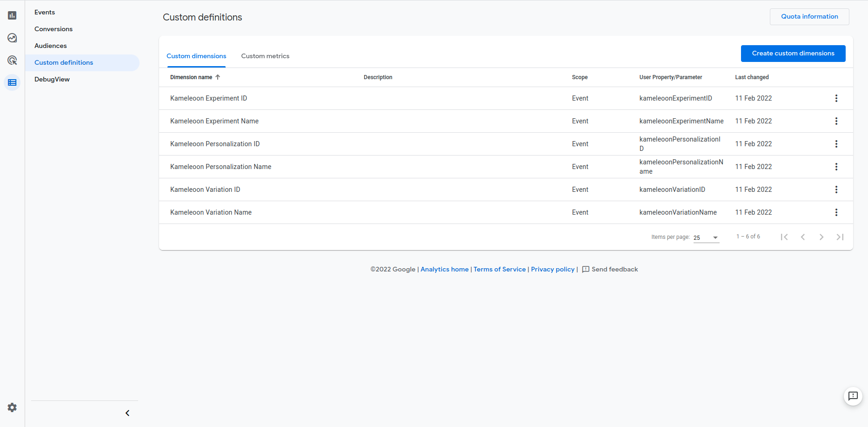Click the Scope column header
Screen dimensions: 868x427
pos(580,77)
